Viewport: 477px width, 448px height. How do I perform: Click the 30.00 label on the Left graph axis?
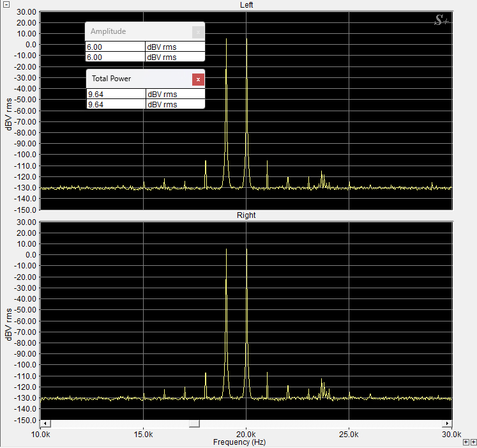[x=26, y=12]
